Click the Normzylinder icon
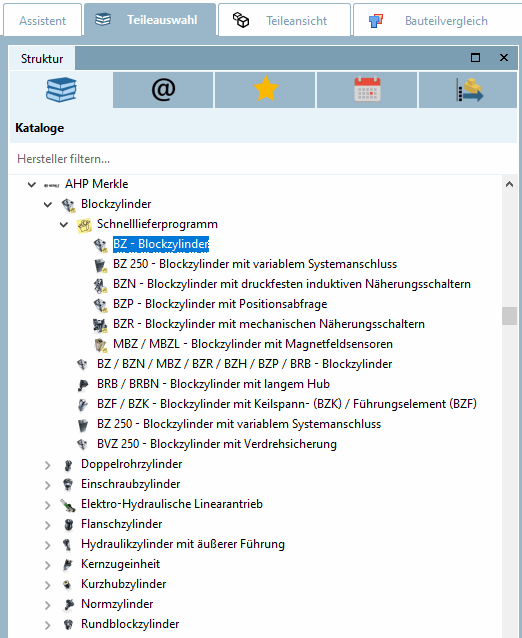Viewport: 522px width, 638px height. coord(68,604)
